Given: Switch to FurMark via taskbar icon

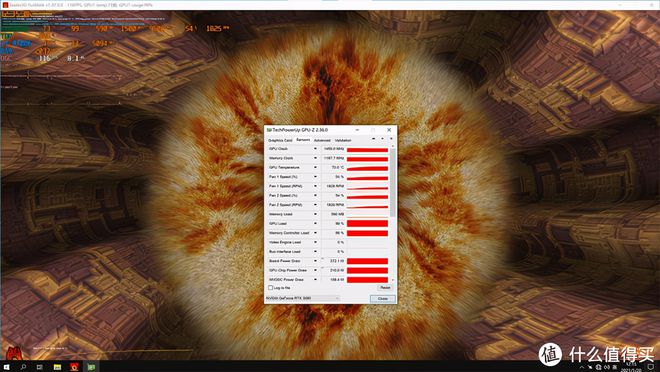Looking at the screenshot, I should [x=74, y=367].
